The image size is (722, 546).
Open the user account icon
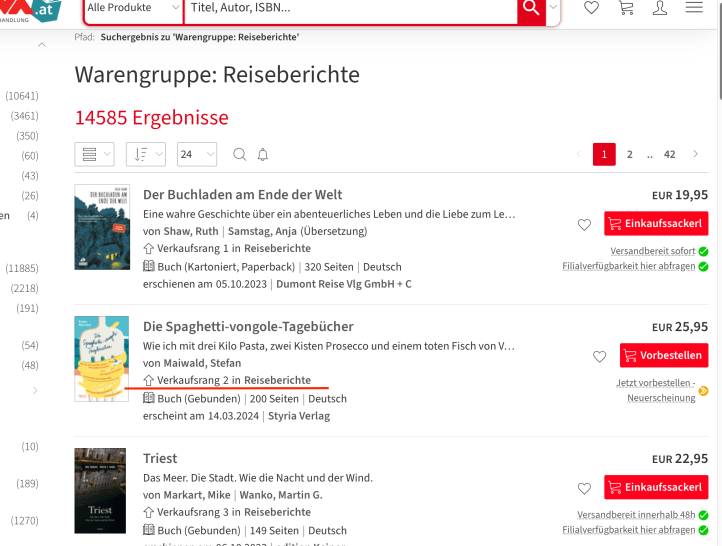(x=660, y=8)
